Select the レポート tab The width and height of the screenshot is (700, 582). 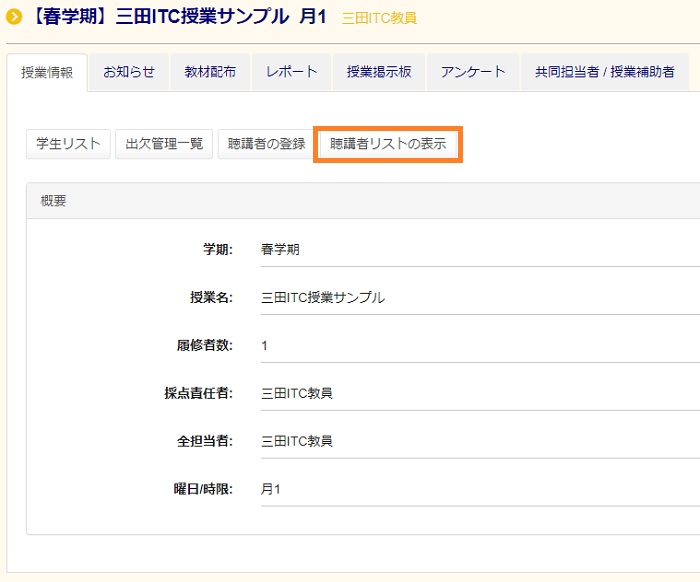click(291, 72)
